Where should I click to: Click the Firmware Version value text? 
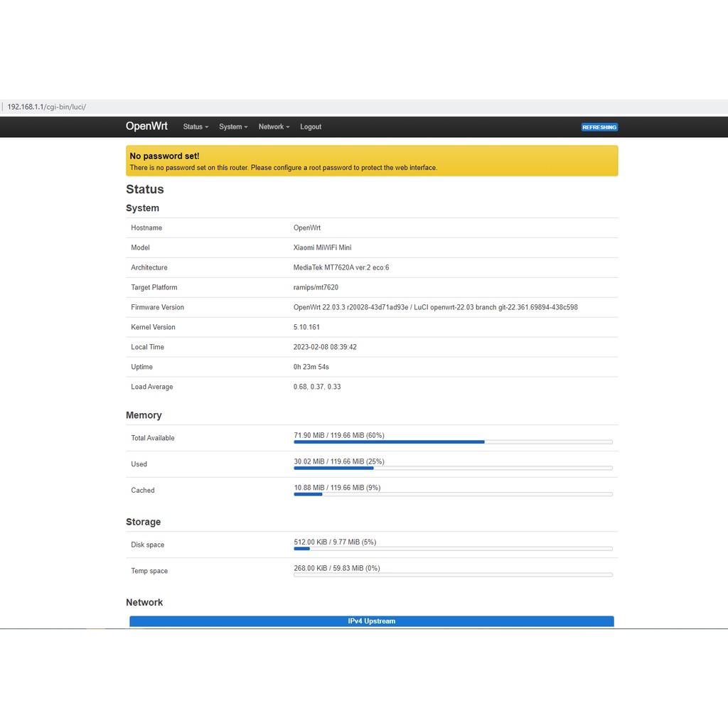tap(435, 307)
